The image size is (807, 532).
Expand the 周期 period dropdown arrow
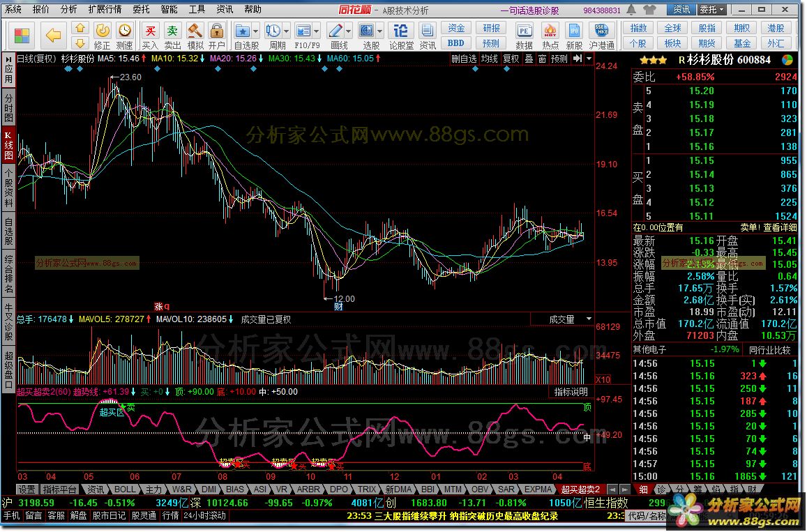point(286,31)
